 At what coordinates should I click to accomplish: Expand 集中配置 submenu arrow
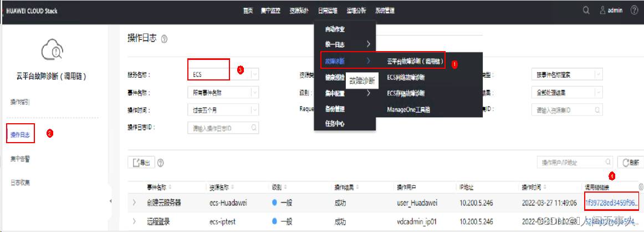click(x=369, y=93)
